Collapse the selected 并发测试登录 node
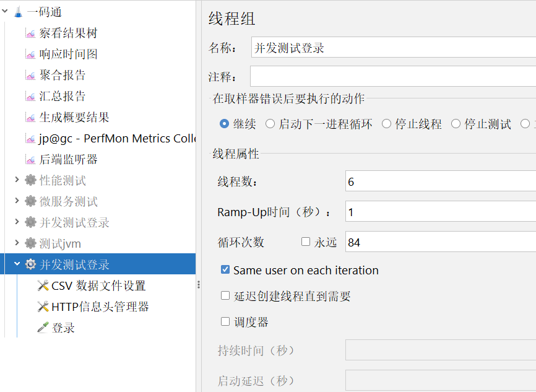The image size is (536, 392). click(17, 265)
